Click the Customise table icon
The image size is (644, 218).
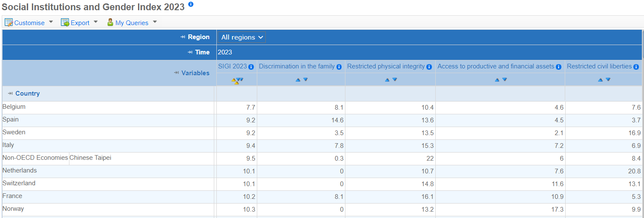click(9, 23)
